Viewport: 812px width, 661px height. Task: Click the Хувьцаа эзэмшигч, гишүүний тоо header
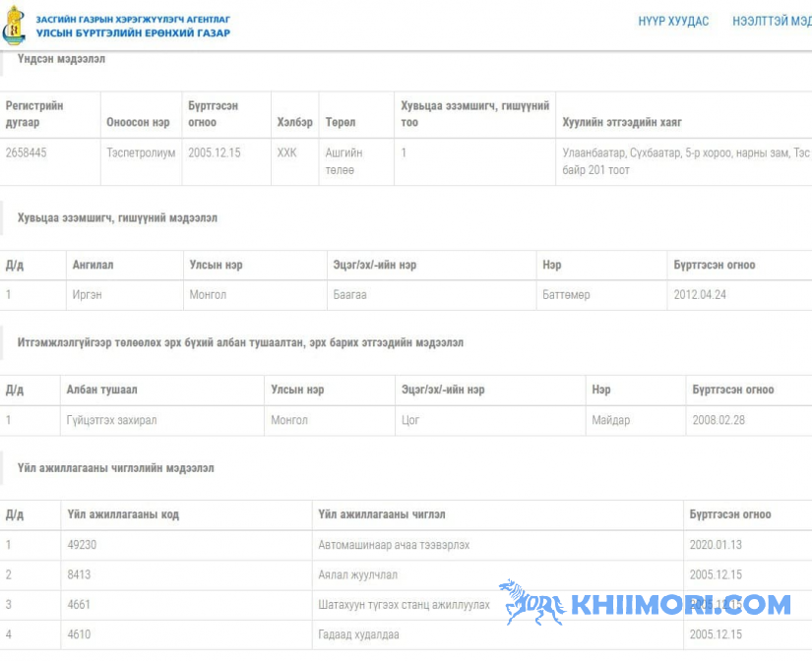coord(474,114)
